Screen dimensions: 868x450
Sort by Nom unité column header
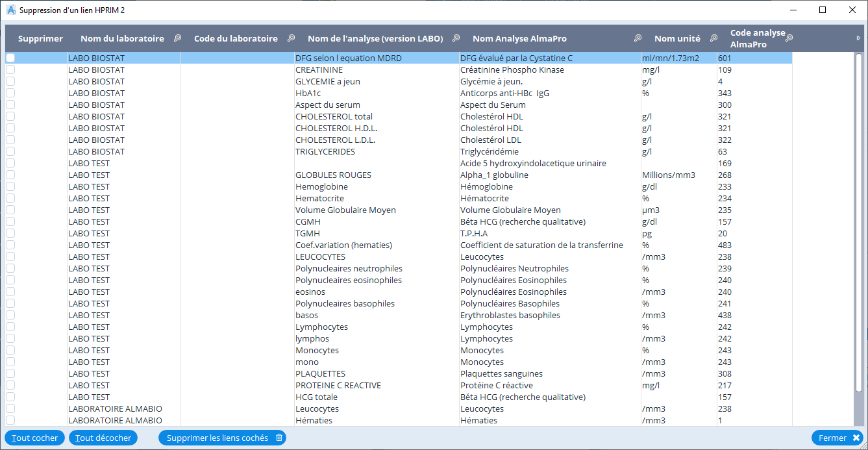(676, 38)
